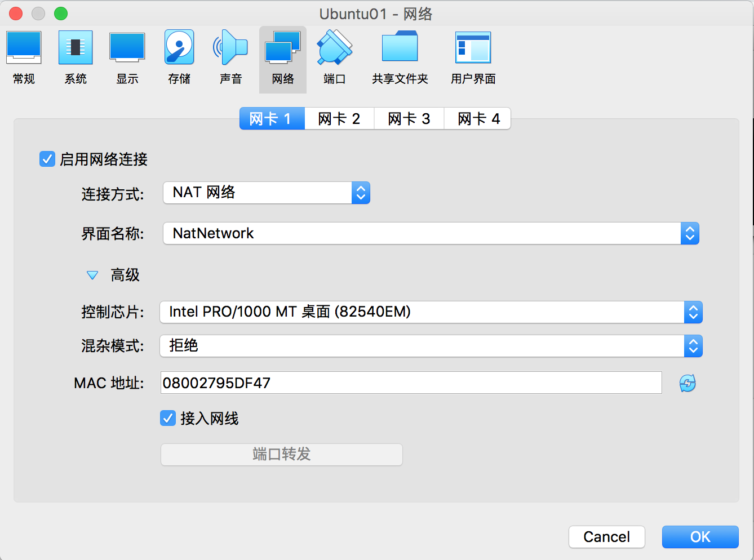This screenshot has height=560, width=754.
Task: Open the 混杂模式 dropdown showing 拒绝
Action: click(x=431, y=346)
